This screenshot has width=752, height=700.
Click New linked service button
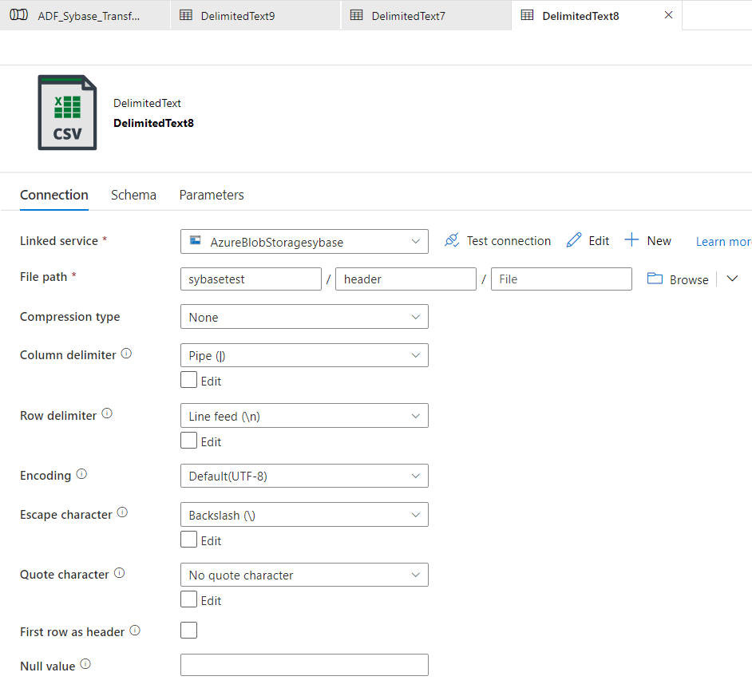click(648, 241)
